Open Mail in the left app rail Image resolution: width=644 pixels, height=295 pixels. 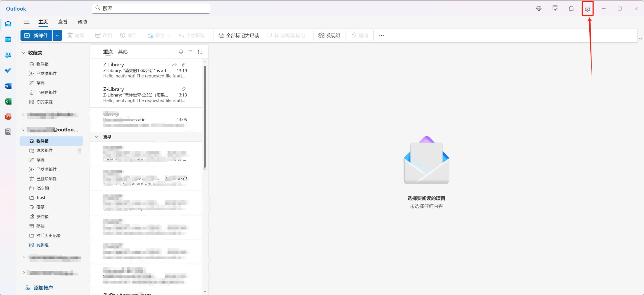point(8,24)
